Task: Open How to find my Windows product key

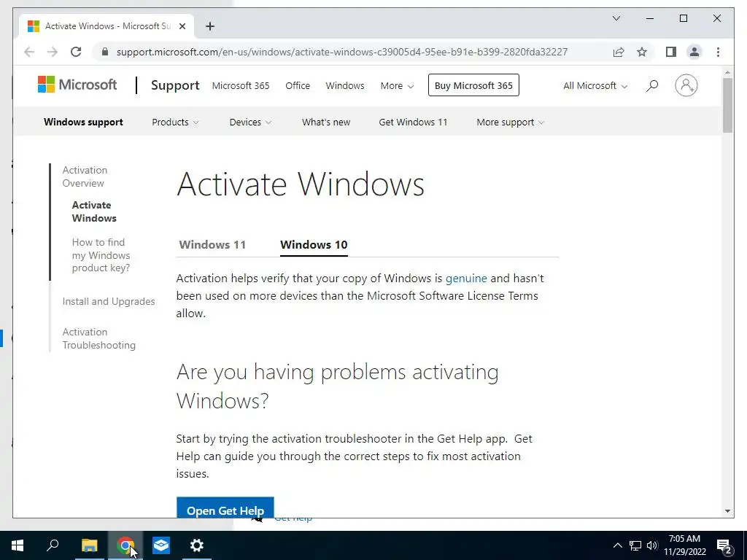Action: [101, 255]
